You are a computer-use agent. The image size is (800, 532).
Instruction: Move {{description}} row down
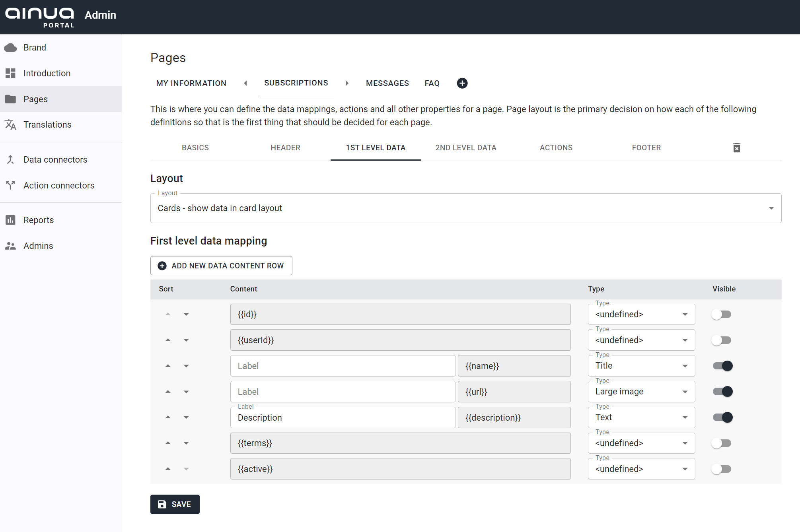coord(186,417)
